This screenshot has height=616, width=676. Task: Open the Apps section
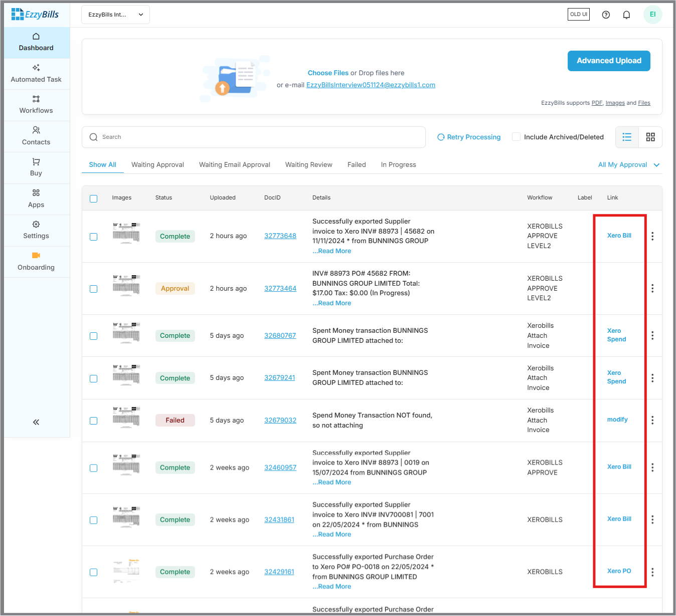36,199
